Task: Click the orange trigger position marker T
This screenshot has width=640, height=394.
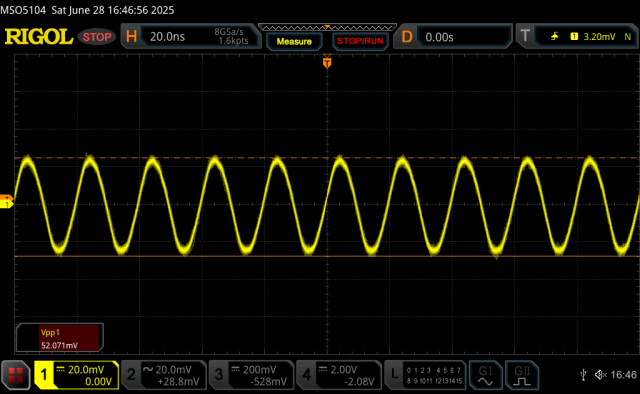Action: coord(327,62)
